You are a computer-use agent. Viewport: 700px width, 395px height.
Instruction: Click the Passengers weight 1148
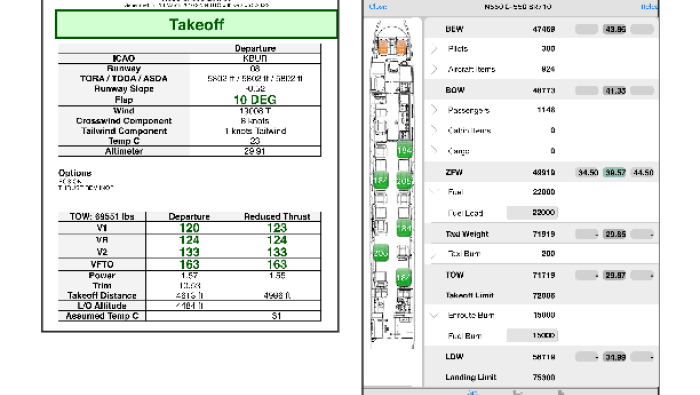546,110
